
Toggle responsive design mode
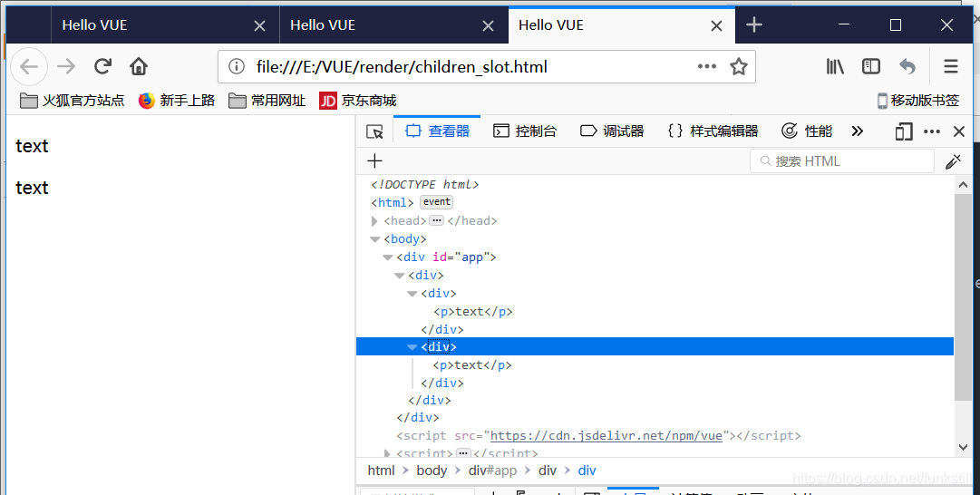point(904,131)
